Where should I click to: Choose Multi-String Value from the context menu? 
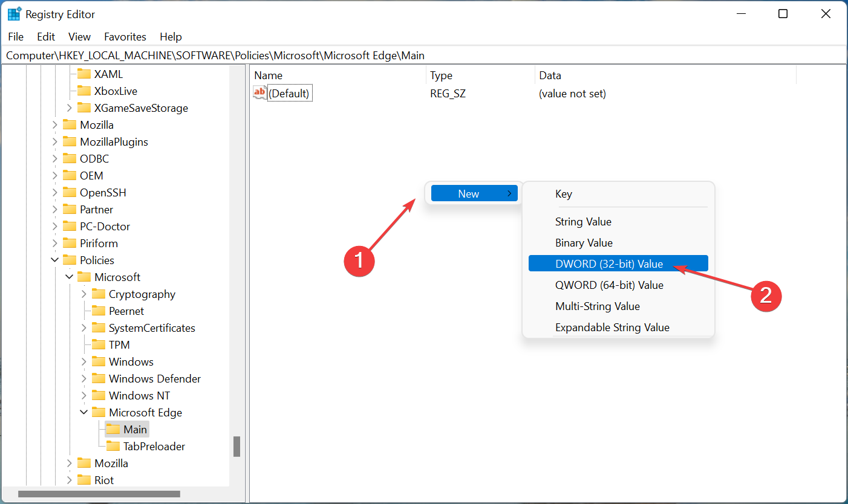tap(598, 306)
